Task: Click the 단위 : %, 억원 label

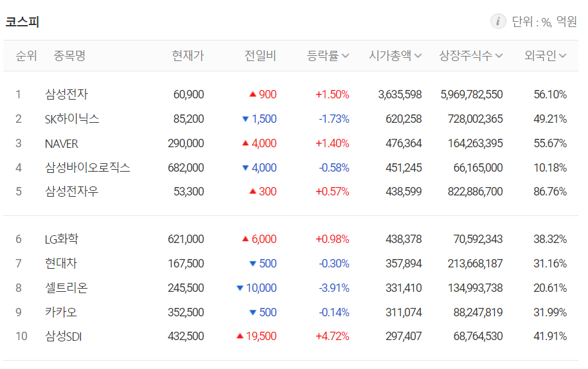Action: tap(544, 22)
